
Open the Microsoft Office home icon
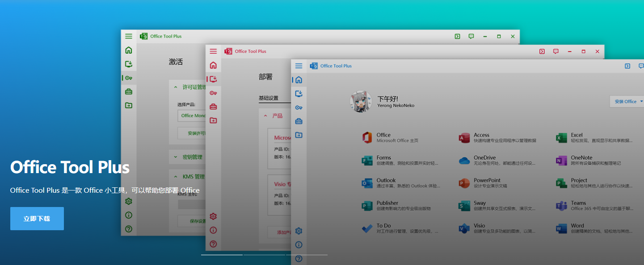[x=367, y=138]
